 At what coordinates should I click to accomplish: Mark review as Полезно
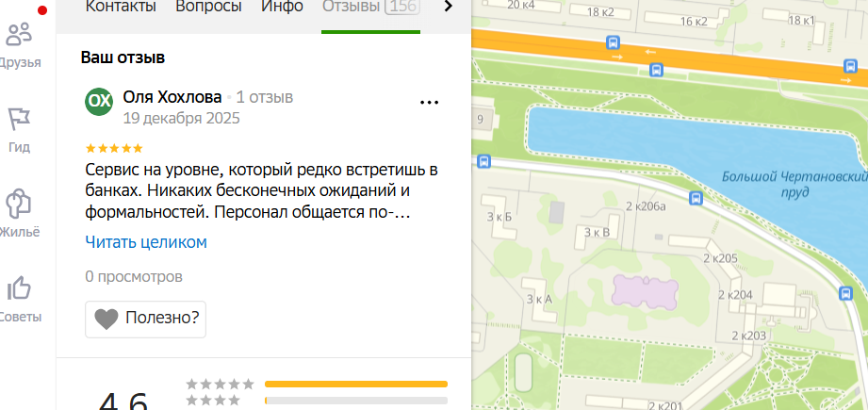tap(145, 320)
